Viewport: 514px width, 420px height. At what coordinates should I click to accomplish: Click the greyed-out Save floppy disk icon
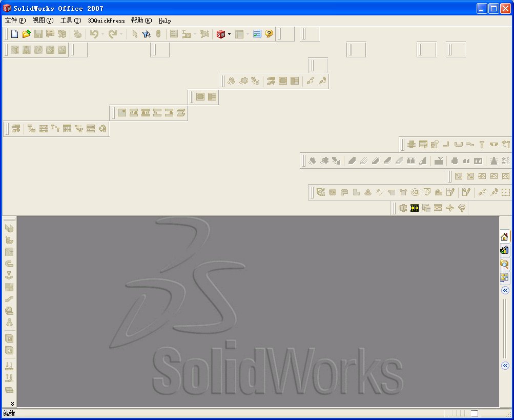[x=38, y=34]
